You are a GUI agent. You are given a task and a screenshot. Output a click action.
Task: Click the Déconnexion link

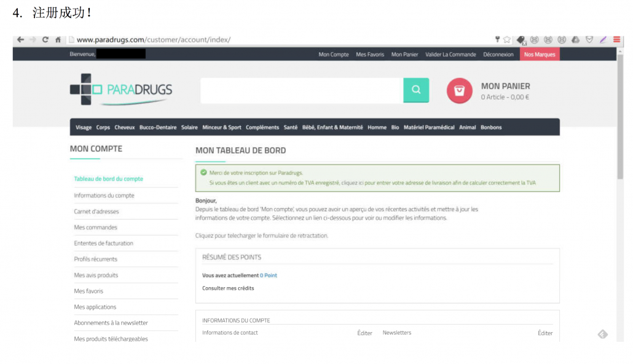click(x=498, y=55)
